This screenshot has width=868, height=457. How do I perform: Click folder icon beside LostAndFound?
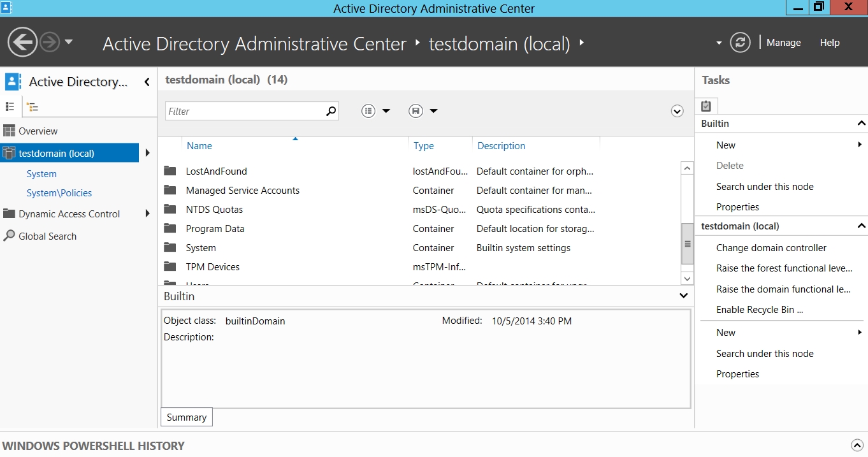coord(170,171)
